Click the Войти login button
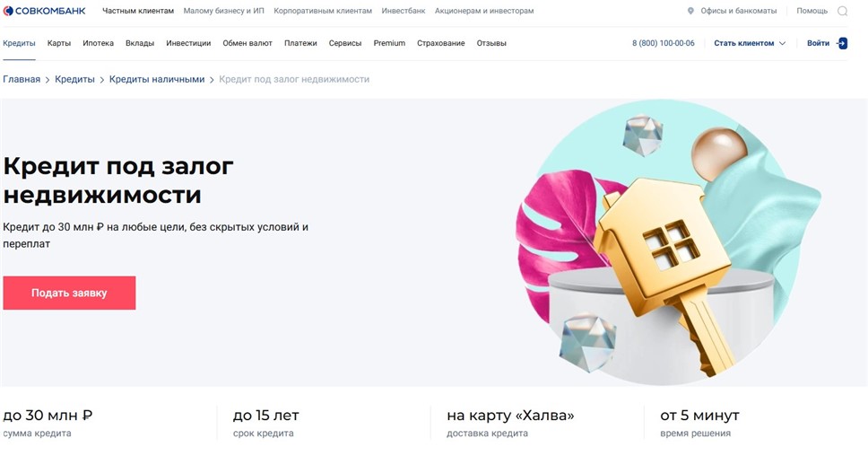Viewport: 868px width, 456px height. point(818,43)
